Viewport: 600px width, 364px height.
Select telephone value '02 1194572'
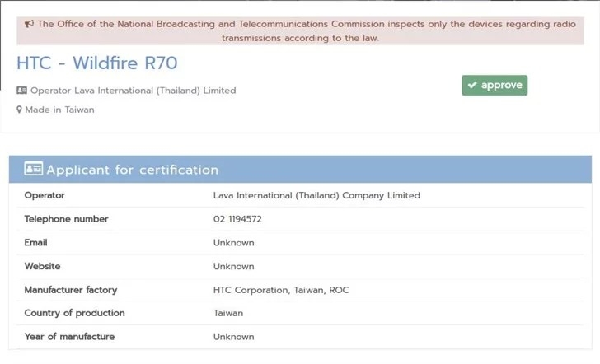(x=237, y=219)
